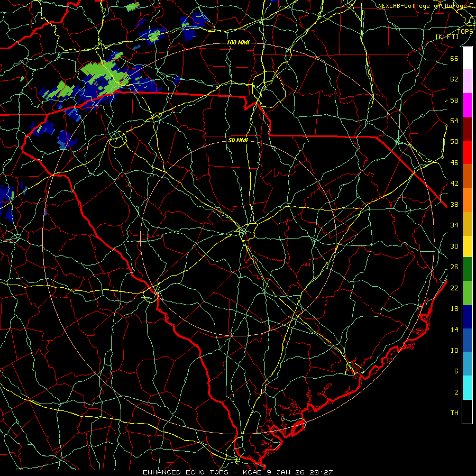Click the "K FT" units label
Image resolution: width=476 pixels, height=476 pixels.
[x=447, y=36]
